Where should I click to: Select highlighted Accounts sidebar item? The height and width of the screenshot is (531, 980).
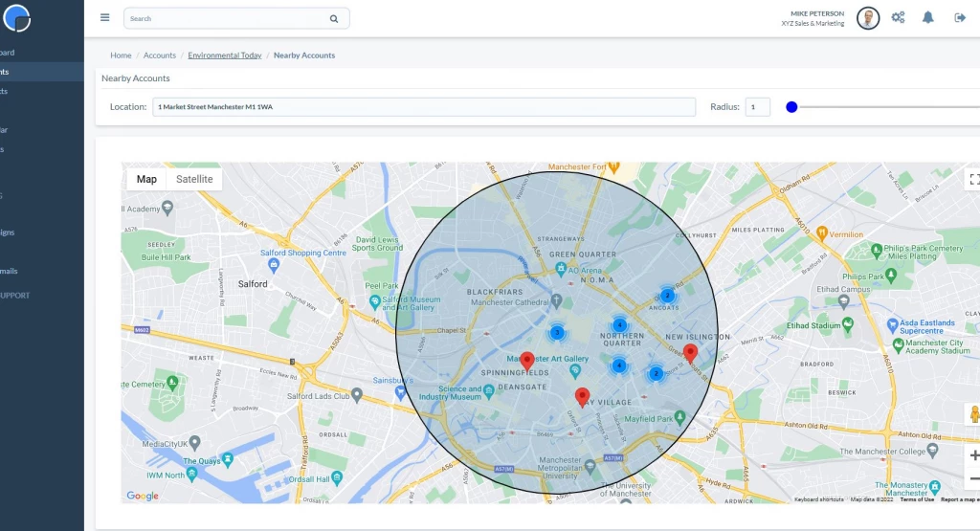coord(42,72)
